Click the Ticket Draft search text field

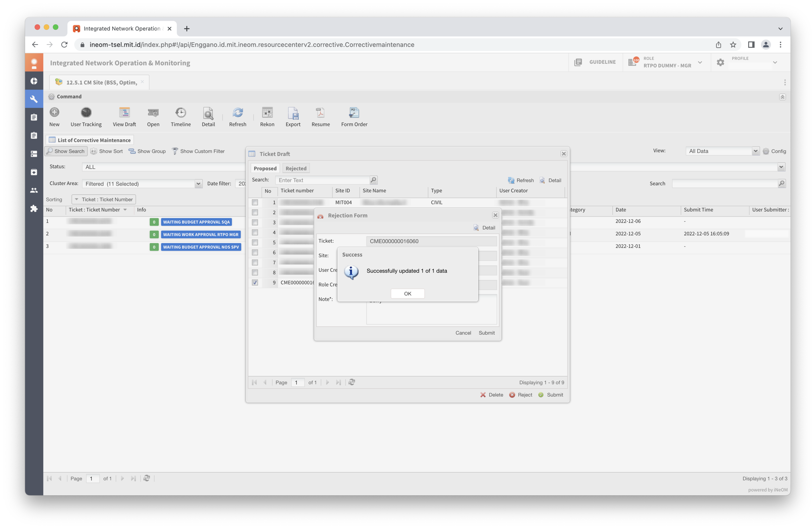click(x=322, y=180)
